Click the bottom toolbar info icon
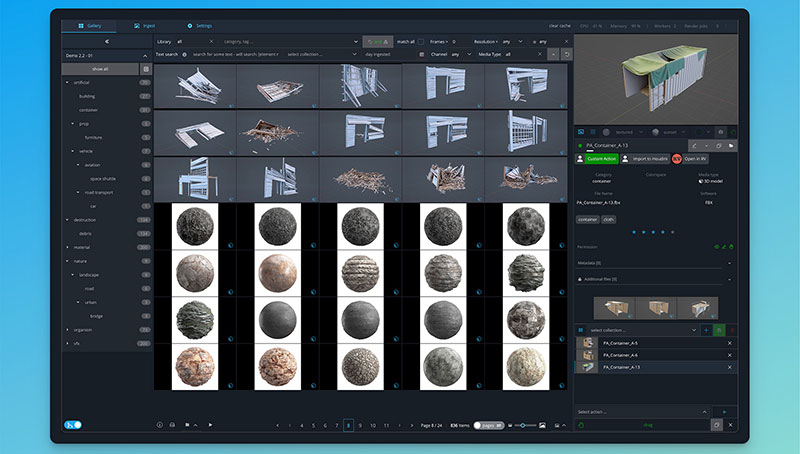Image resolution: width=800 pixels, height=454 pixels. point(159,424)
